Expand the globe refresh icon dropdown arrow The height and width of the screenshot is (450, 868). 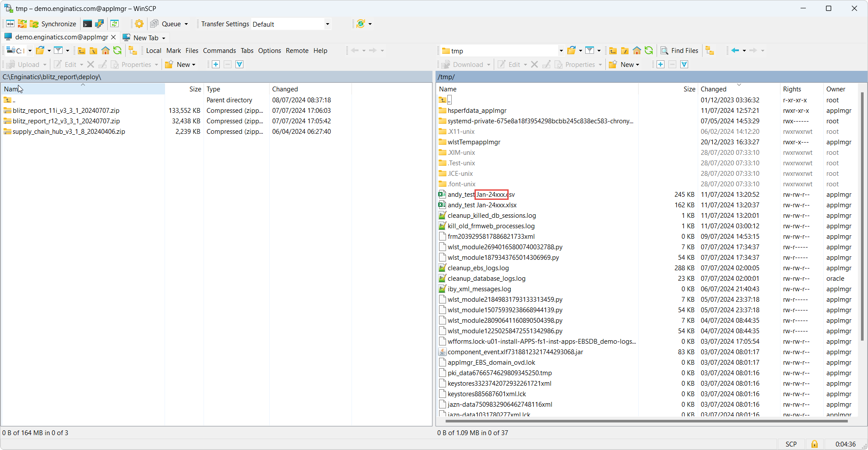(370, 24)
